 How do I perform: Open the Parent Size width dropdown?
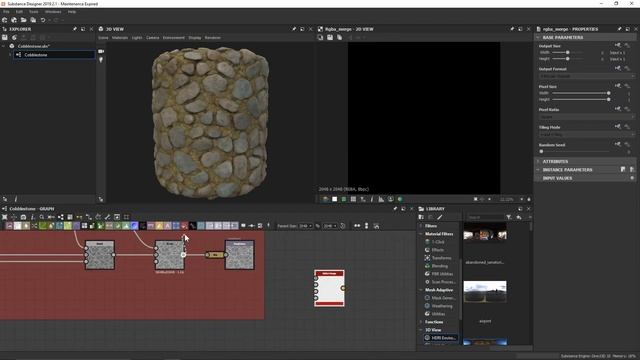tap(305, 226)
